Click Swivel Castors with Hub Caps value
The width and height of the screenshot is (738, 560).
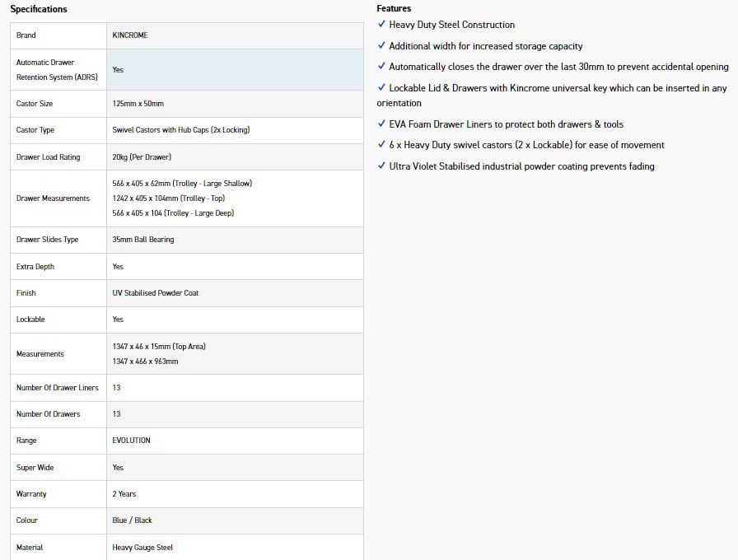[x=180, y=130]
